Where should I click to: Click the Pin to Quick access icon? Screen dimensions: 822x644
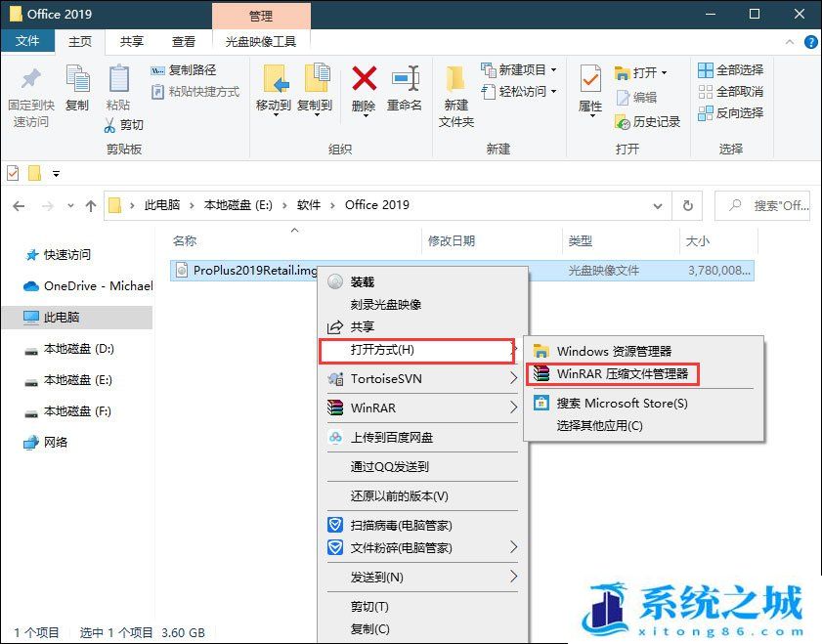point(31,80)
